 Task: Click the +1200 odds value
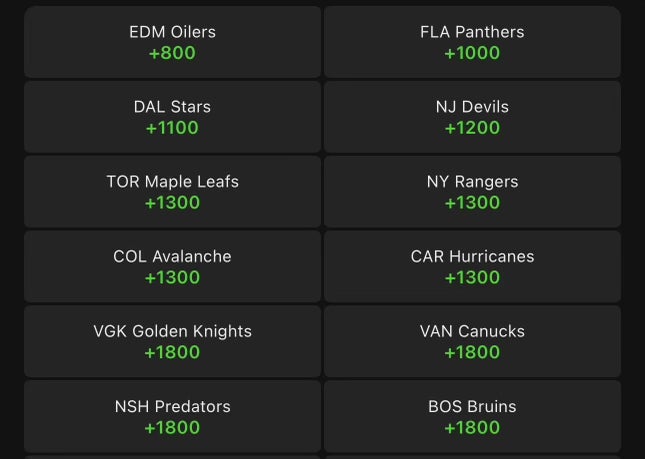(472, 128)
